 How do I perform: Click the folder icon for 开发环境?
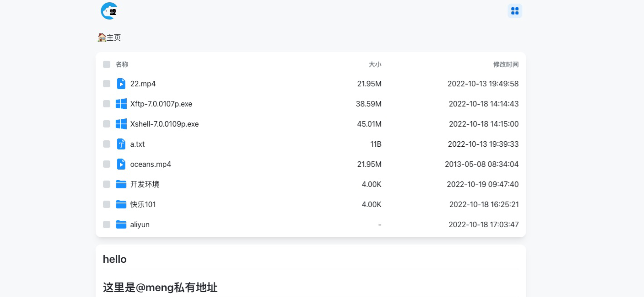(121, 184)
